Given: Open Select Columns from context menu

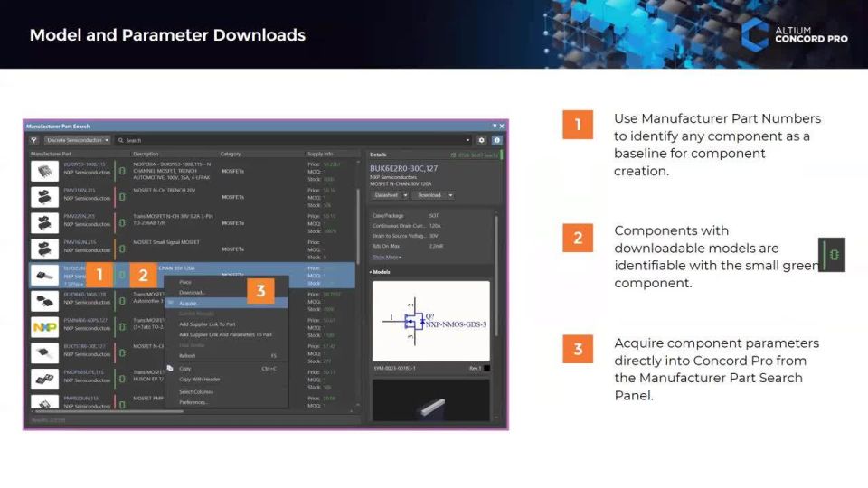Looking at the screenshot, I should (x=196, y=391).
